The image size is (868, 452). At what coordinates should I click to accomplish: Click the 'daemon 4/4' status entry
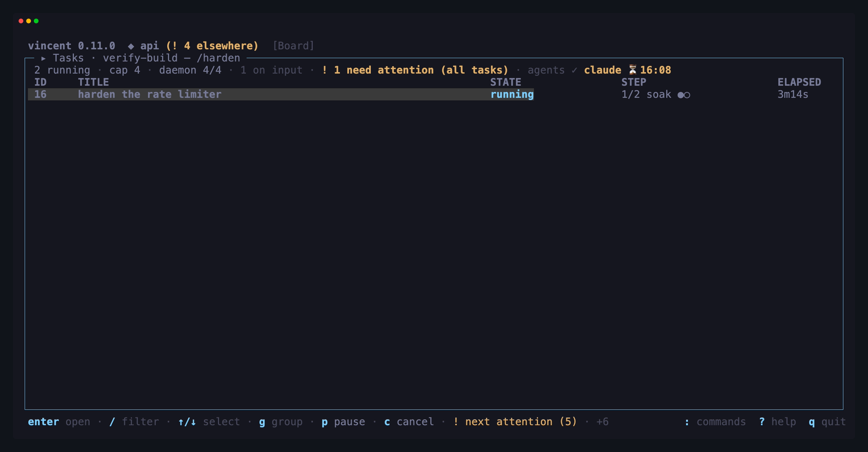tap(190, 70)
